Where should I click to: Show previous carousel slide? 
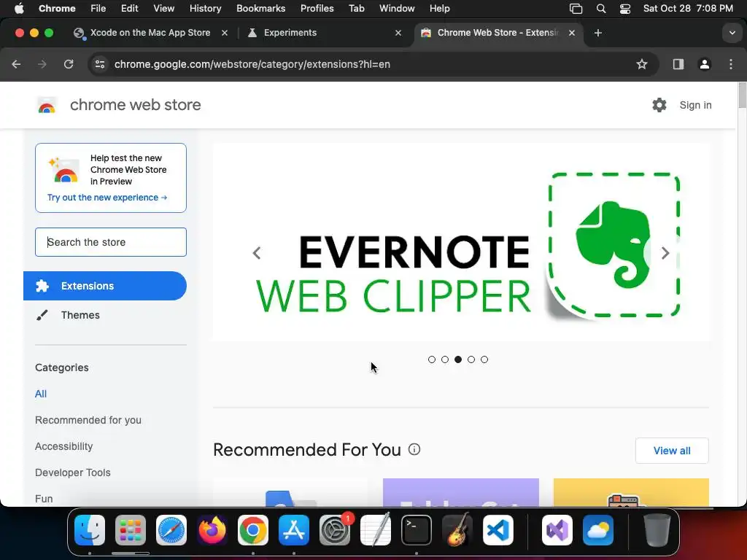coord(256,253)
